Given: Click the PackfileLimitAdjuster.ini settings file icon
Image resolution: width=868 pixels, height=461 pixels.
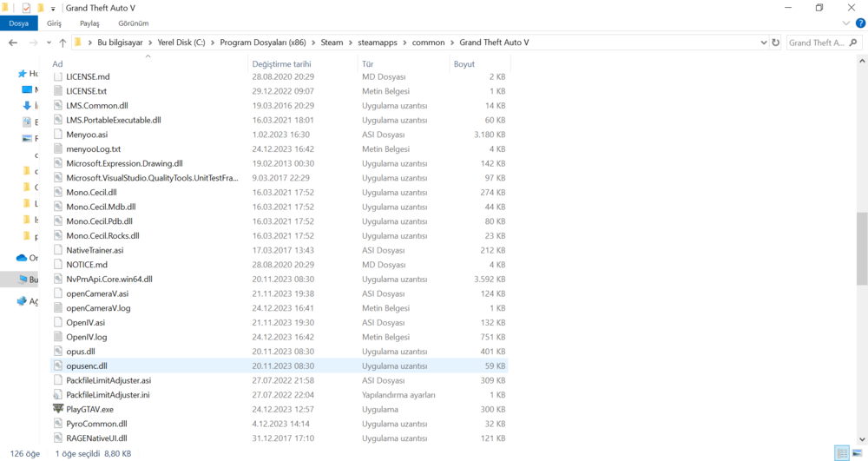Looking at the screenshot, I should pos(58,395).
